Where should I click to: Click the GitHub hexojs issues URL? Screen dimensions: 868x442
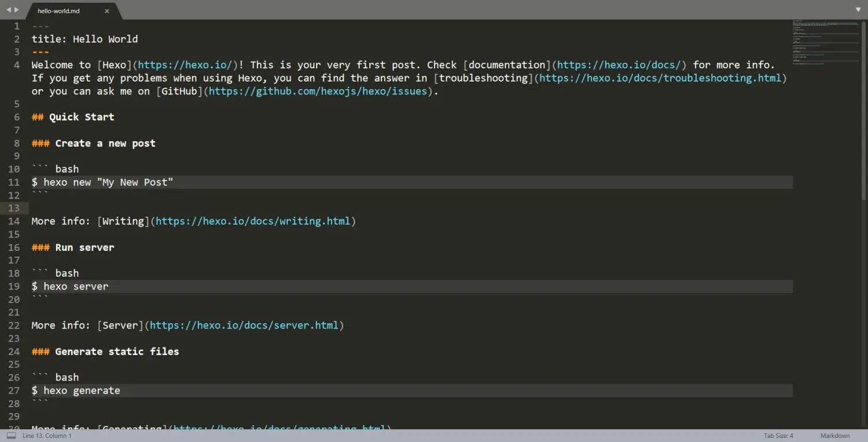click(x=318, y=91)
